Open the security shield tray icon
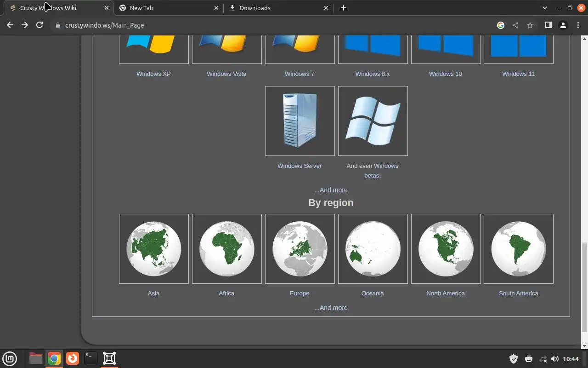Viewport: 588px width, 368px height. (514, 359)
